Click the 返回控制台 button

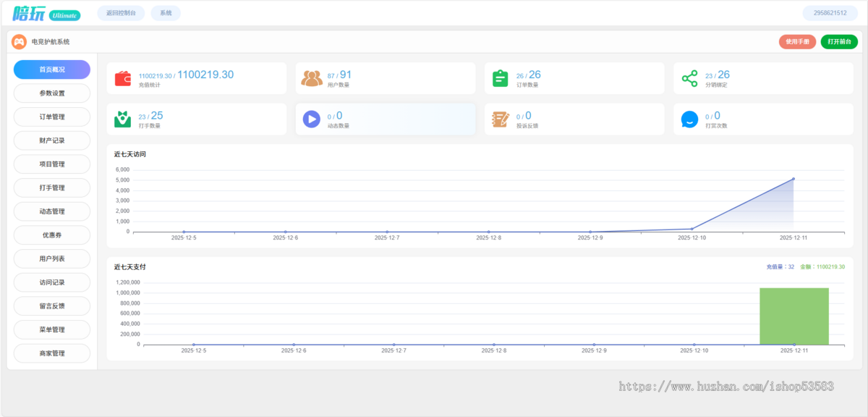121,13
